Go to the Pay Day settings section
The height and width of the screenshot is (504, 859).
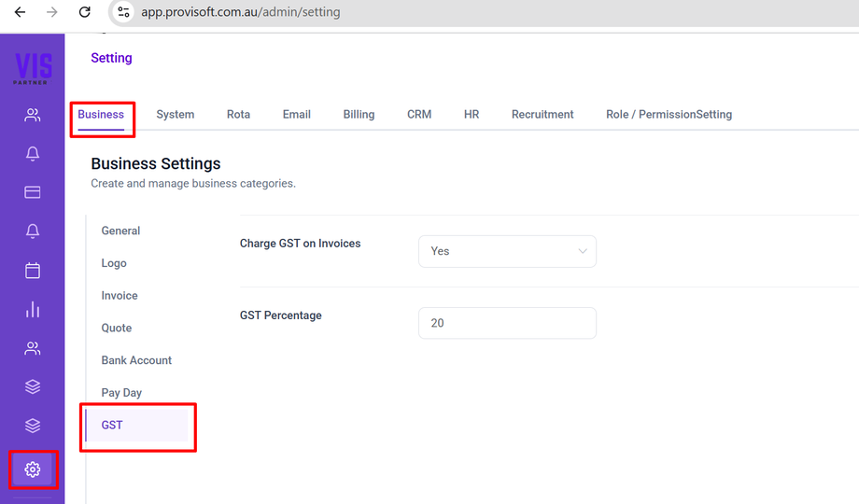tap(121, 393)
